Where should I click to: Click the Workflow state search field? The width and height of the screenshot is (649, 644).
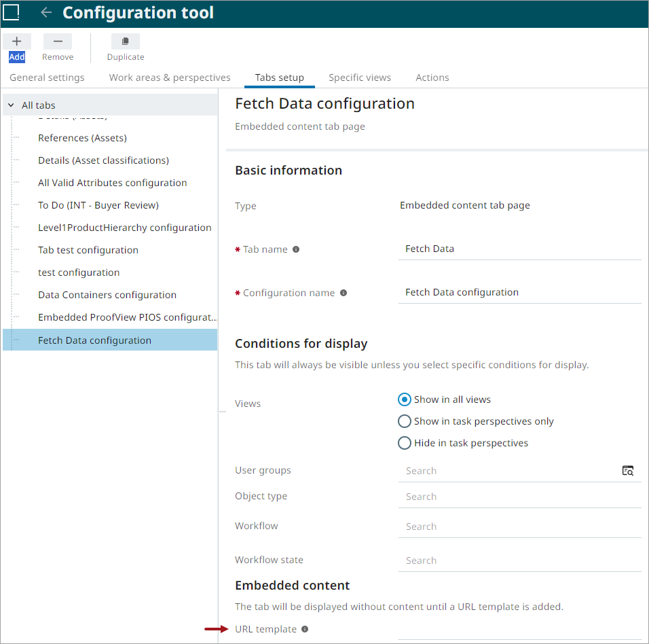click(x=519, y=560)
